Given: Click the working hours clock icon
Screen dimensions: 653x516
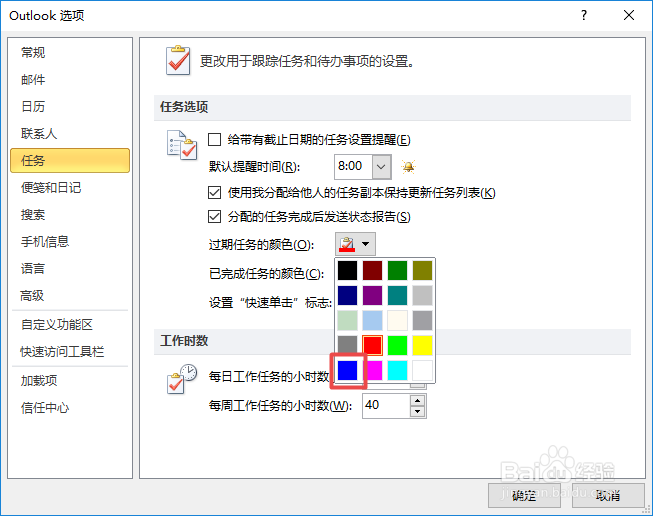Looking at the screenshot, I should tap(182, 379).
